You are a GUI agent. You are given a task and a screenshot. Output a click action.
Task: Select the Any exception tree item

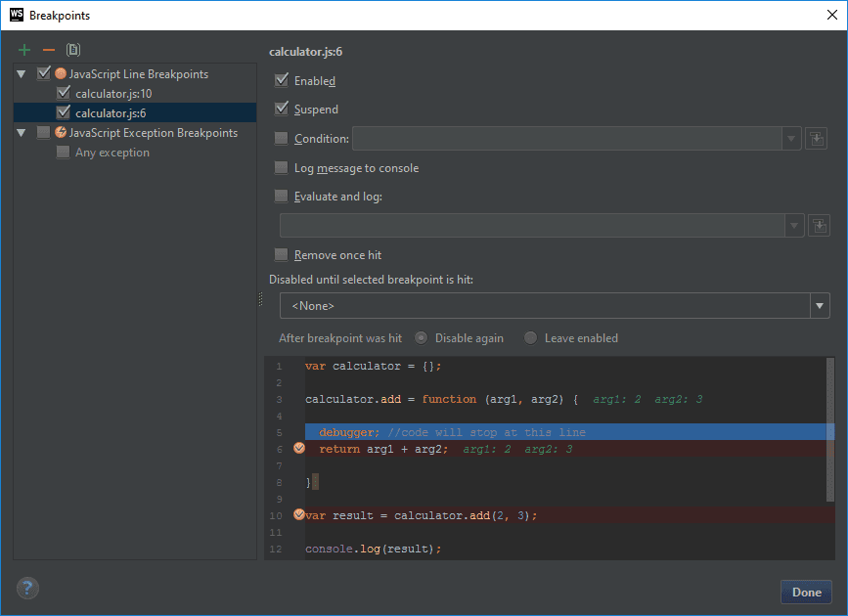point(112,153)
